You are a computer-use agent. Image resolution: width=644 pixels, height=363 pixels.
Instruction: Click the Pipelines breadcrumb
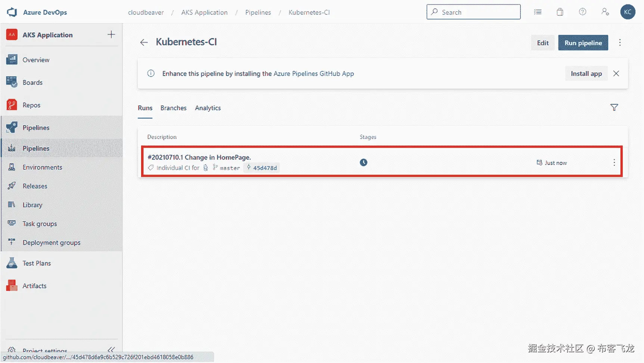[x=258, y=12]
